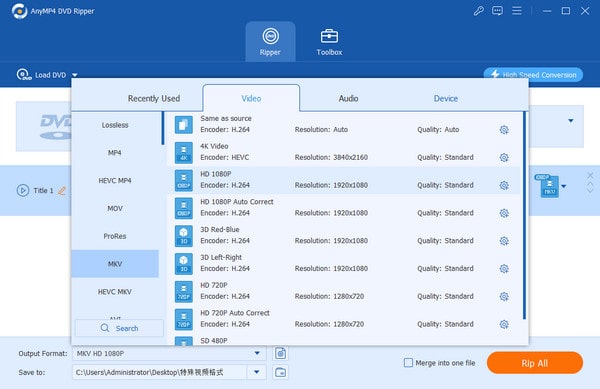Screen dimensions: 600x389
Task: Move Title 1 down with arrow
Action: (590, 190)
